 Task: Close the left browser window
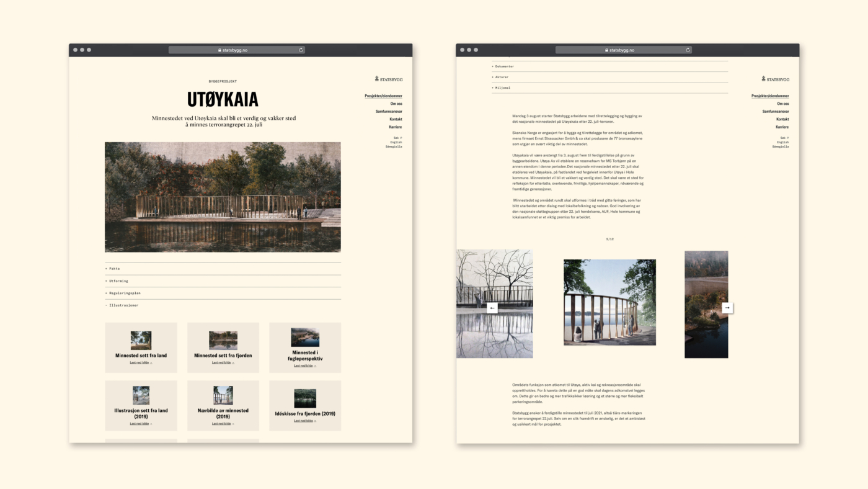point(75,50)
